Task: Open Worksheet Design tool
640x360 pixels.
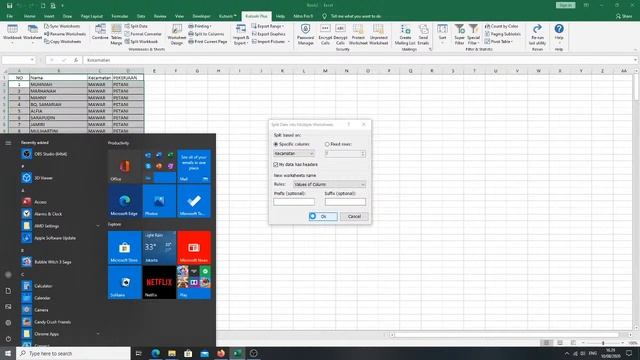Action: pos(177,34)
